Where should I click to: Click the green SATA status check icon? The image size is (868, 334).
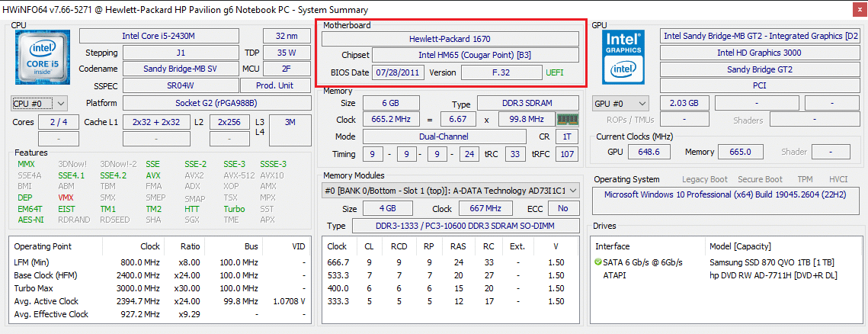point(599,262)
